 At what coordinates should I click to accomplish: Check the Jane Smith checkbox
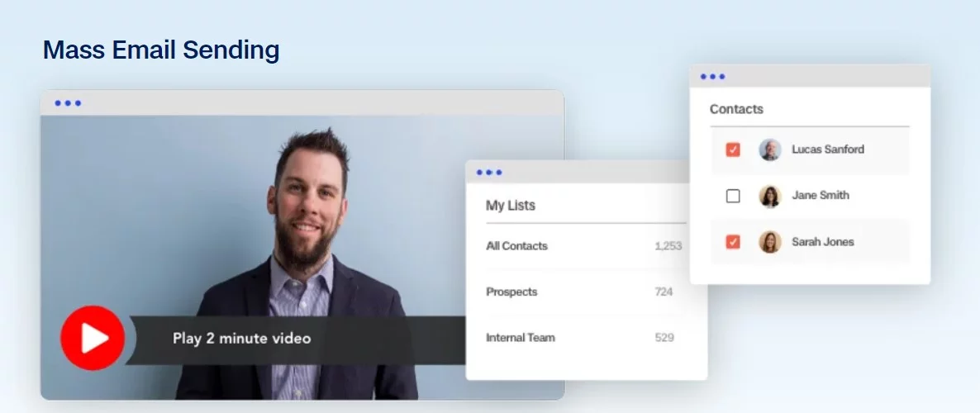pyautogui.click(x=733, y=197)
